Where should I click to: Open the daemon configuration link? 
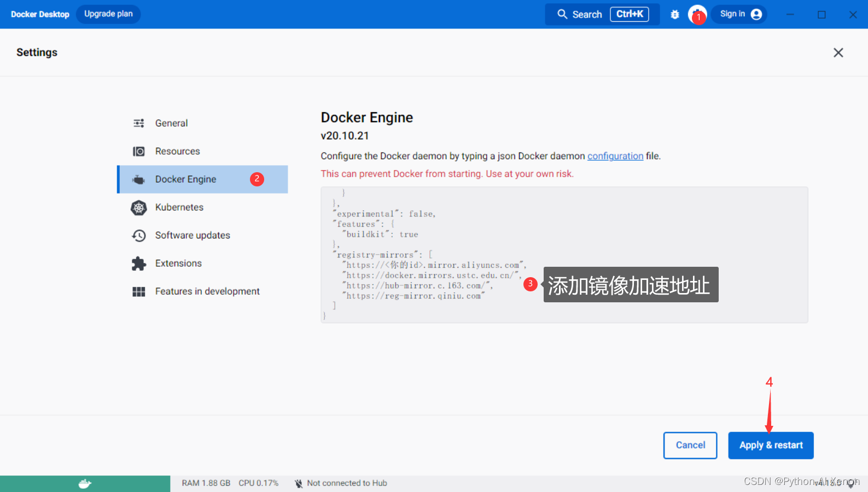615,156
